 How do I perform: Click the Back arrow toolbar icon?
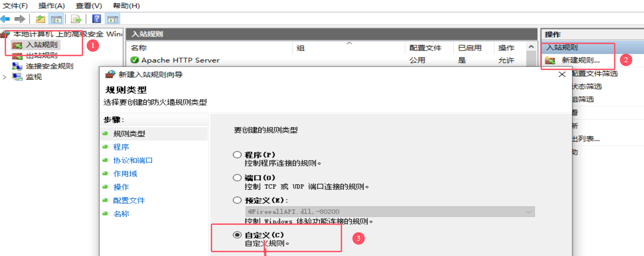pyautogui.click(x=5, y=19)
